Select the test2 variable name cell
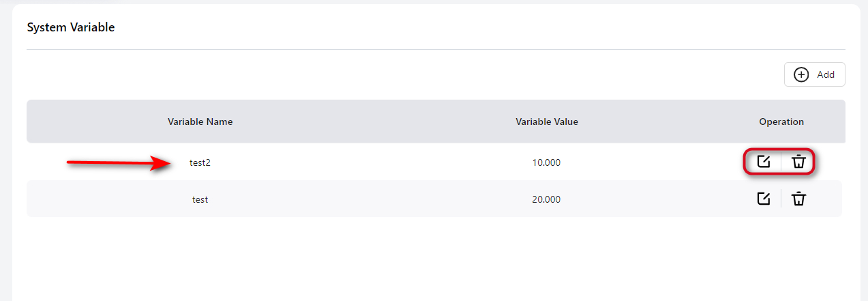This screenshot has height=301, width=868. point(200,162)
